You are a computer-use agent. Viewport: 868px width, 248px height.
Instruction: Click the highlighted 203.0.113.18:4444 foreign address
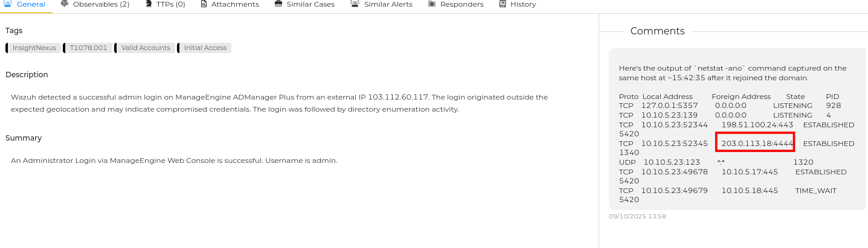755,143
